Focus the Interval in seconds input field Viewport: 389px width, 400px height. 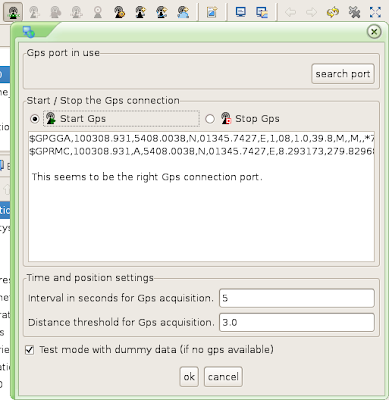pos(297,298)
